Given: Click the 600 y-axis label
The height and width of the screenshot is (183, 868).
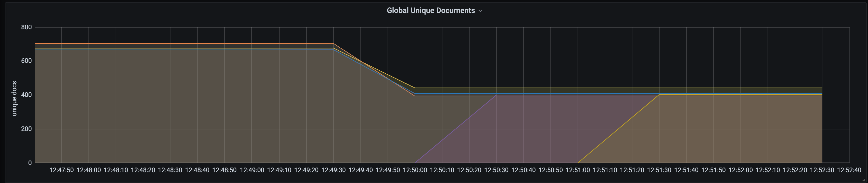Looking at the screenshot, I should pyautogui.click(x=26, y=61).
